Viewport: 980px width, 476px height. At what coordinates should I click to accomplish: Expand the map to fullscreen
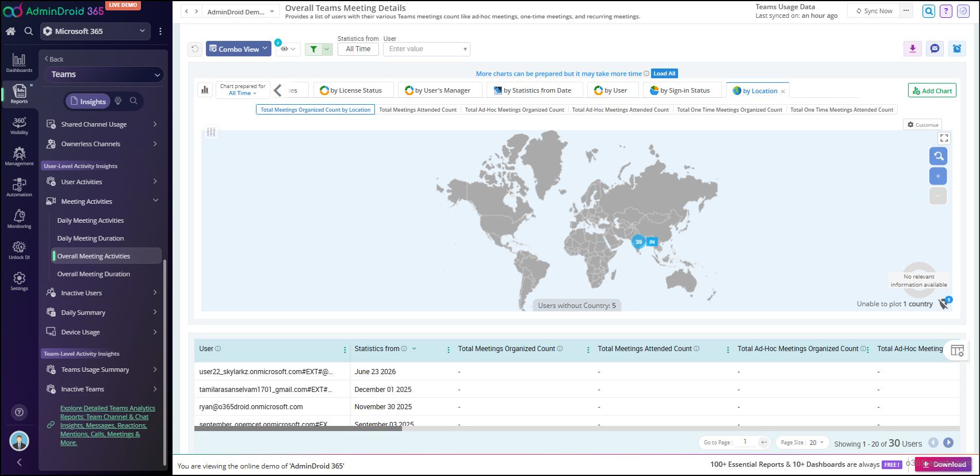click(x=944, y=138)
